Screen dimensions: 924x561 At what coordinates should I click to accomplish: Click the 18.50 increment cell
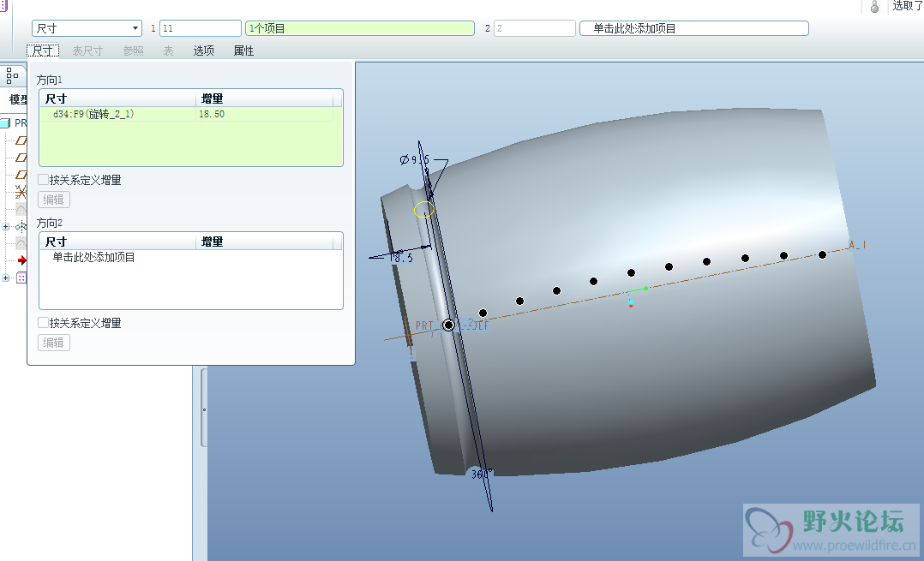pyautogui.click(x=264, y=114)
